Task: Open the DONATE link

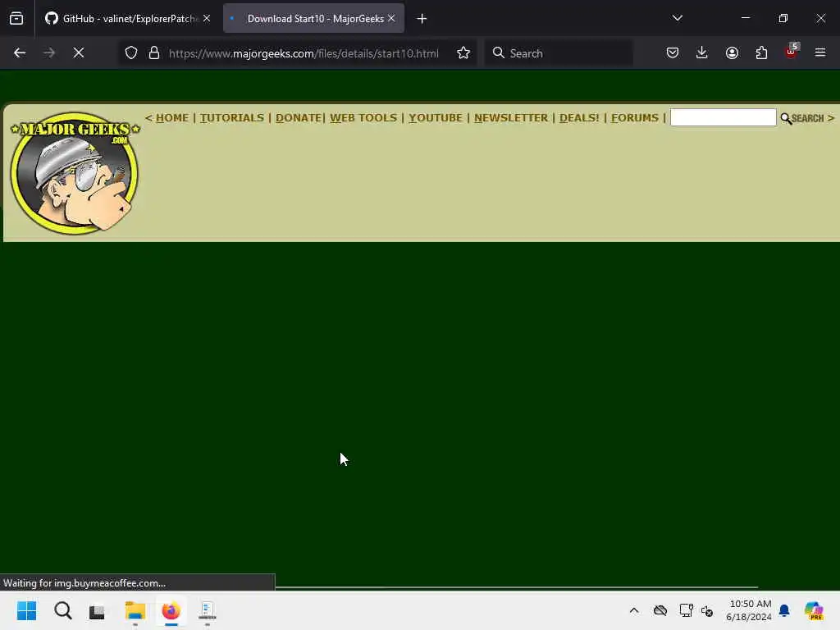Action: coord(299,118)
